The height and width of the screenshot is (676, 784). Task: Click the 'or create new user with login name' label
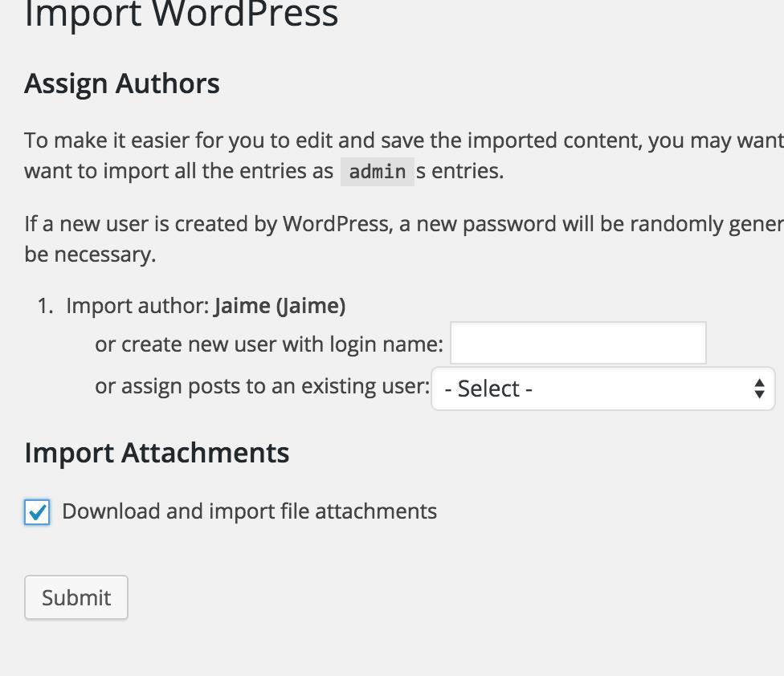268,344
